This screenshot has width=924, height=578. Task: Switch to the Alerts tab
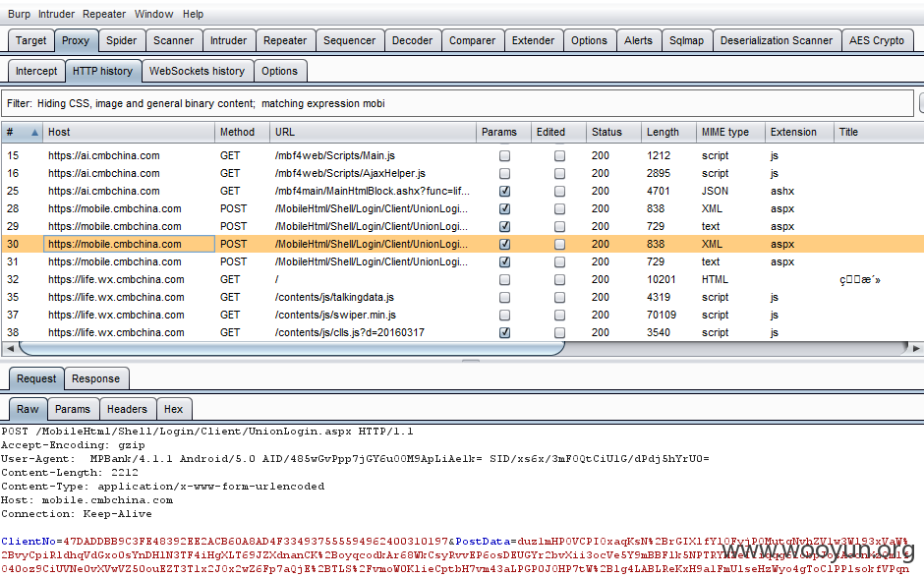coord(638,40)
